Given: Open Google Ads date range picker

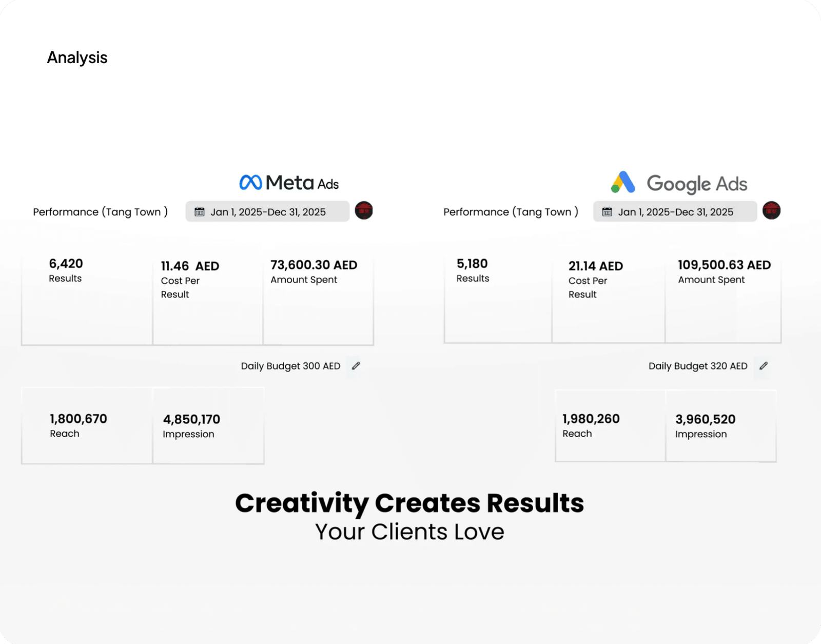Looking at the screenshot, I should pyautogui.click(x=675, y=211).
